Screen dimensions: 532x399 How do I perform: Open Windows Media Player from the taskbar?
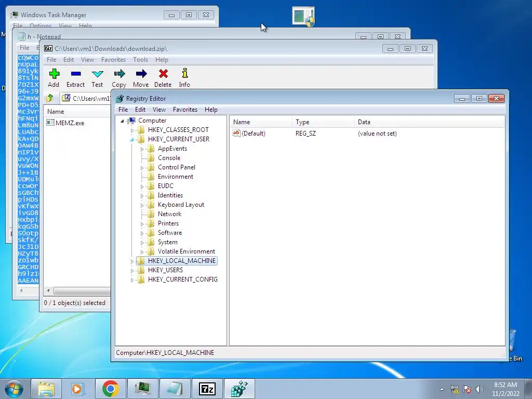tap(77, 389)
